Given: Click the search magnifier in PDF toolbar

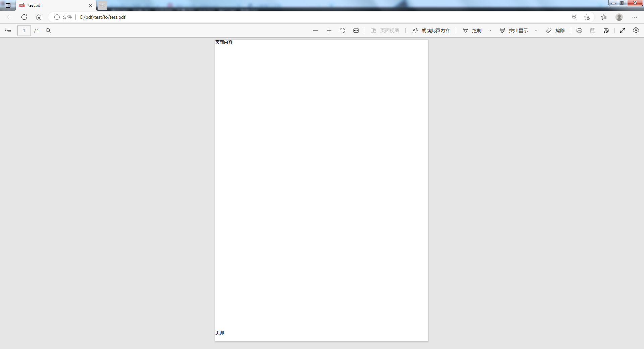Looking at the screenshot, I should point(48,31).
